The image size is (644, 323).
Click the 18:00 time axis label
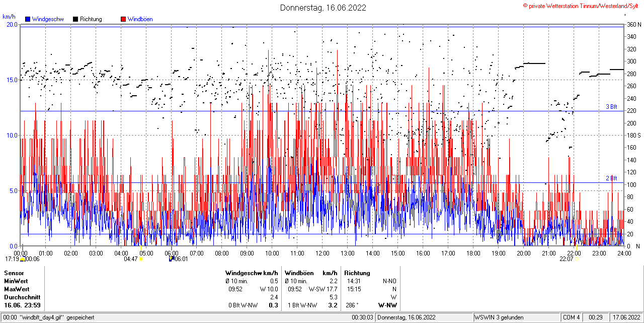point(473,253)
